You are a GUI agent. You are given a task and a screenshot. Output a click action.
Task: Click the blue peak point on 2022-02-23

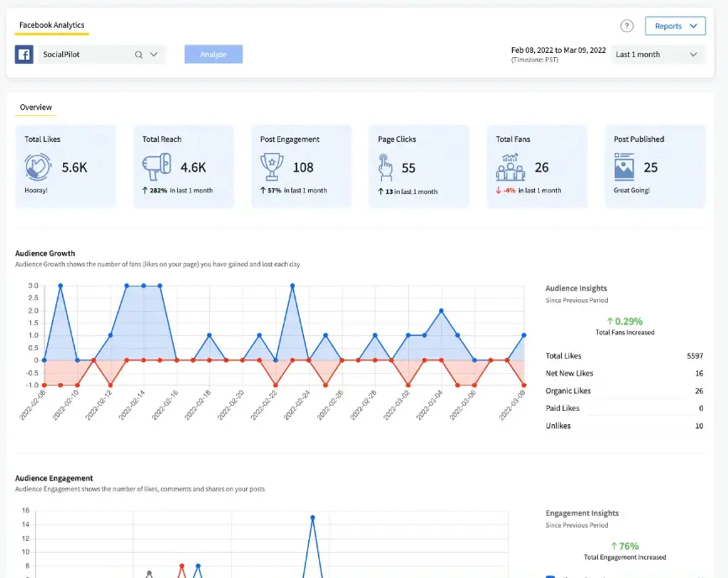click(x=292, y=286)
